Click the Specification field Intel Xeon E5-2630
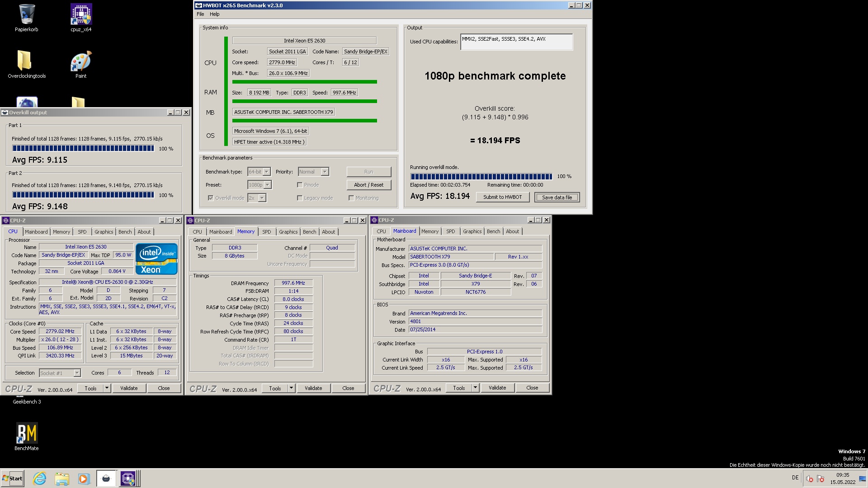 coord(108,282)
